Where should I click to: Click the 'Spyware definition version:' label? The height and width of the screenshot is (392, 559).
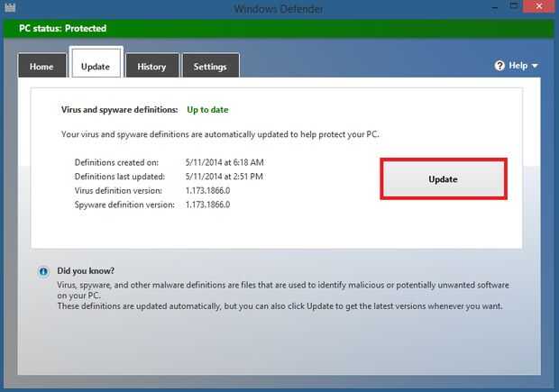(x=124, y=205)
